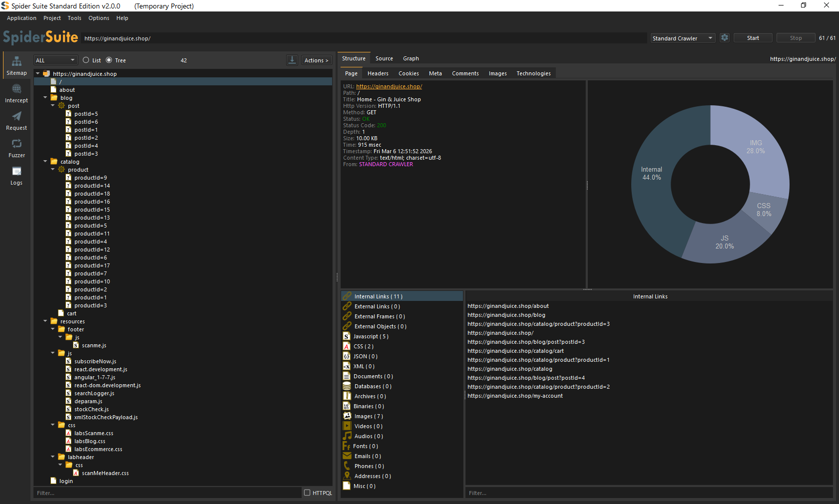The height and width of the screenshot is (504, 839).
Task: Click the Internal Links filter field
Action: (x=649, y=493)
